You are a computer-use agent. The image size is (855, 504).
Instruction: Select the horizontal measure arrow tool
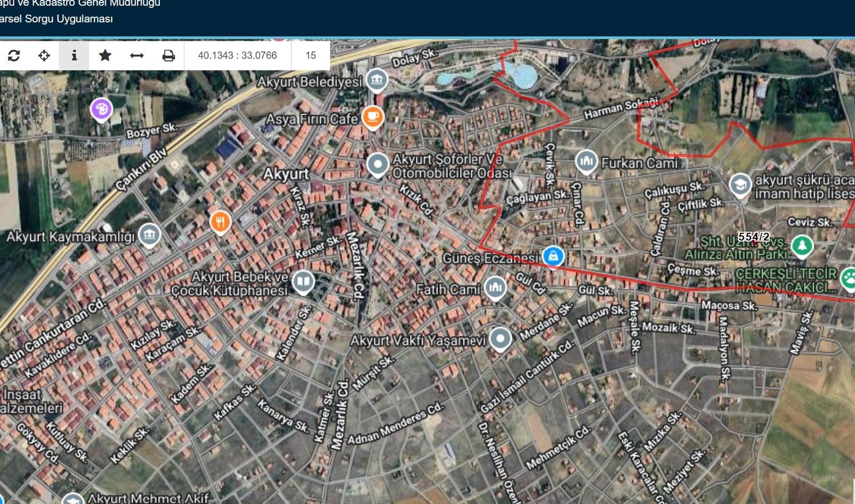click(x=137, y=56)
